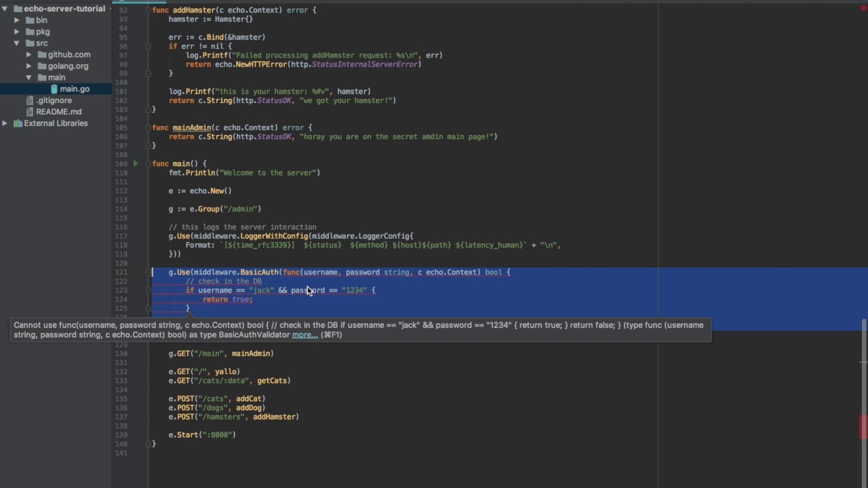
Task: Expand the External Libraries node arrow
Action: [x=5, y=123]
